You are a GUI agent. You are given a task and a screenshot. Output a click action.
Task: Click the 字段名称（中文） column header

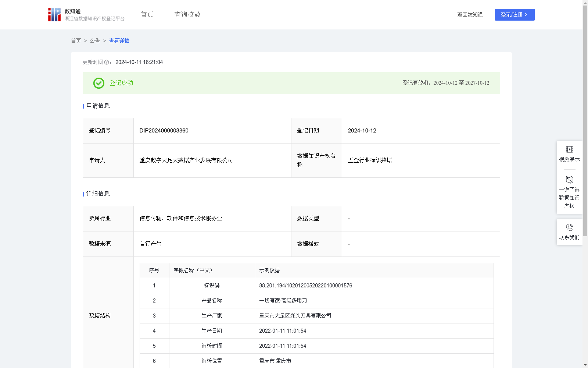(212, 270)
